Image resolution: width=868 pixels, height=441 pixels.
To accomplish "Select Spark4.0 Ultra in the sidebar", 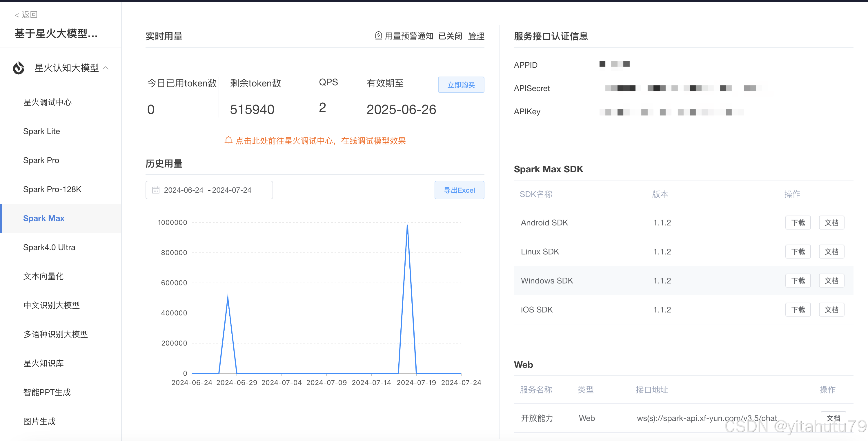I will point(49,247).
